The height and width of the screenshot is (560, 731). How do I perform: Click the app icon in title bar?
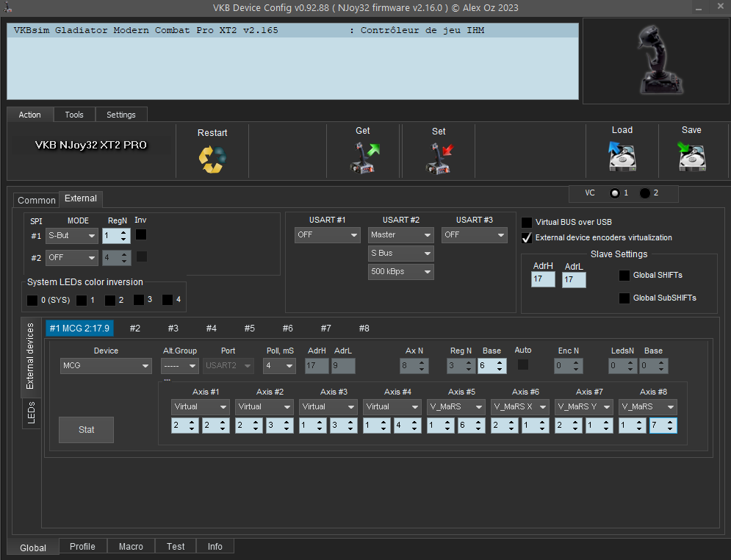tap(9, 7)
